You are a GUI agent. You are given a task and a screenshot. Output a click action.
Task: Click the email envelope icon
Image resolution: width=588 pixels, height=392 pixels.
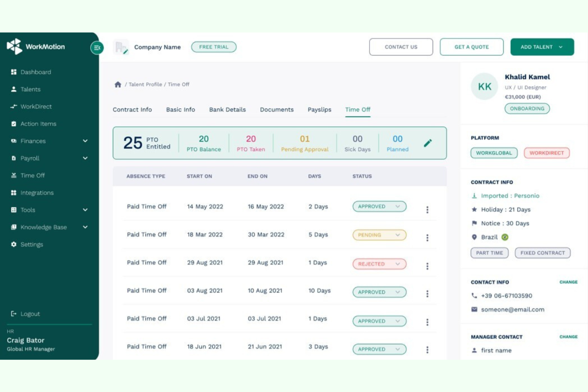point(474,309)
